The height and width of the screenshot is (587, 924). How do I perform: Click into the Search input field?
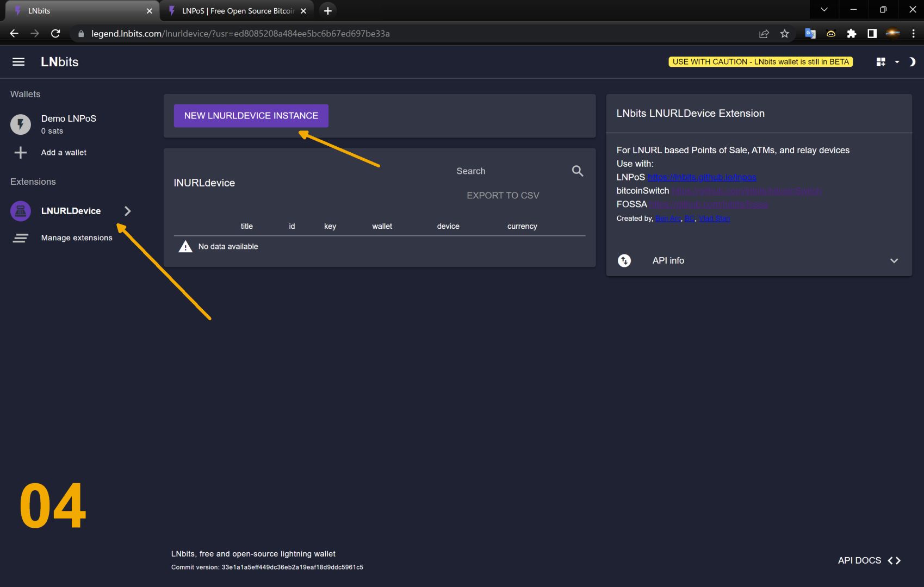(506, 171)
